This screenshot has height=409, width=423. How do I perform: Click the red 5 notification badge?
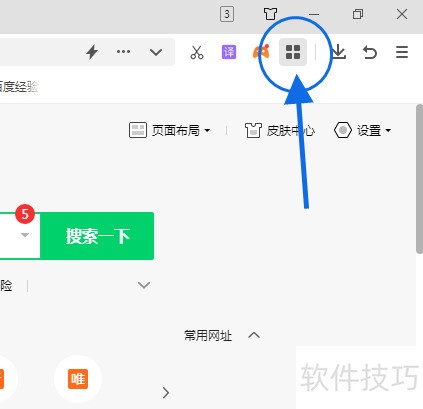[x=25, y=214]
